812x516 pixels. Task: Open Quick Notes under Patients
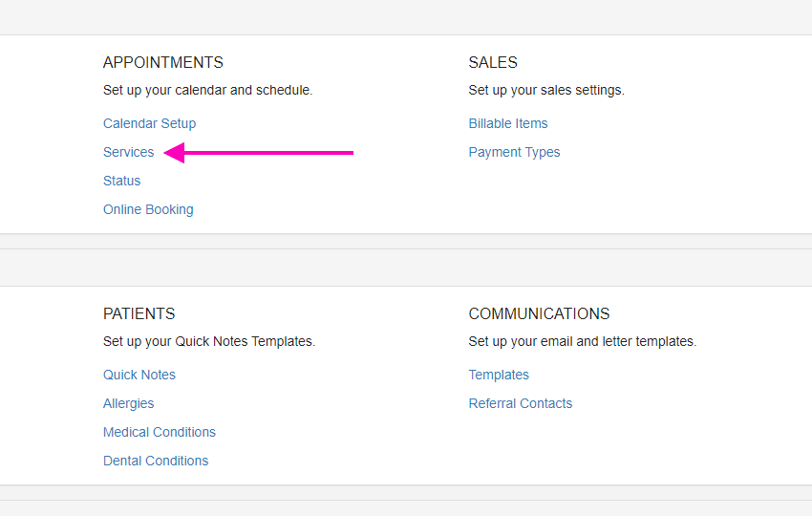pyautogui.click(x=139, y=375)
